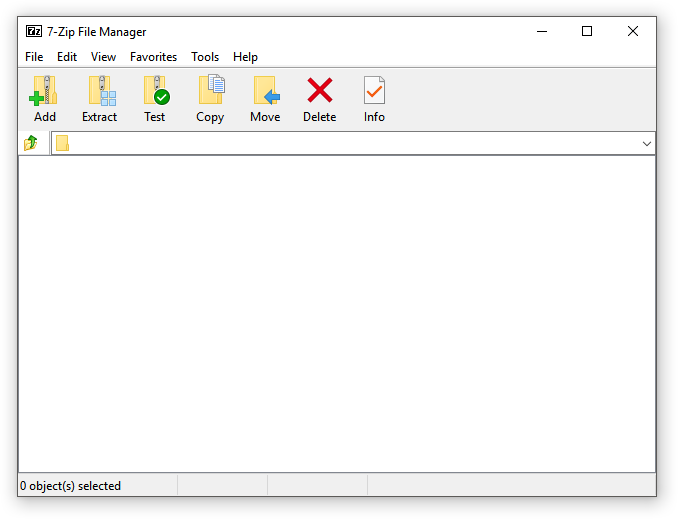Click the Copy toolbar icon
This screenshot has width=678, height=519.
tap(211, 89)
